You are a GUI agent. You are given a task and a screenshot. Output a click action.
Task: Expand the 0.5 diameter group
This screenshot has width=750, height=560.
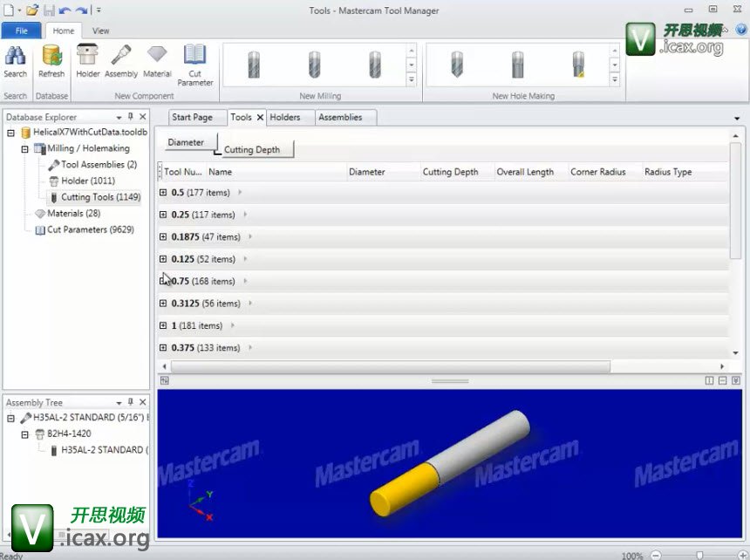click(x=163, y=193)
